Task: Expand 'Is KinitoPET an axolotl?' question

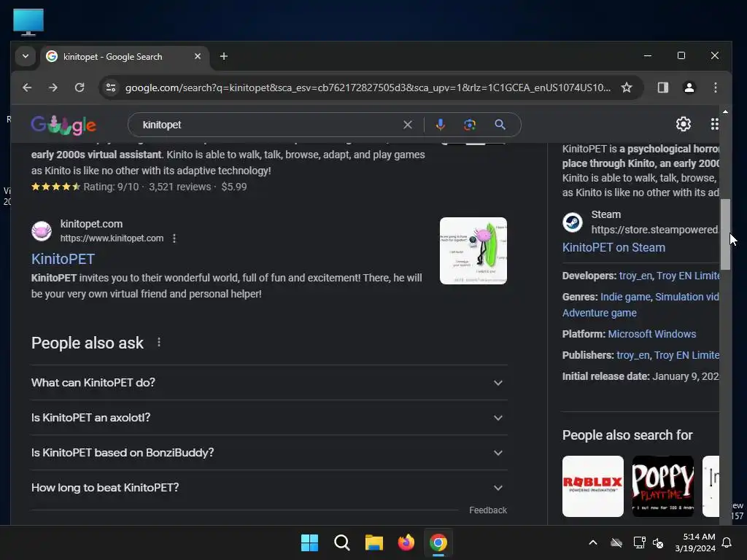Action: [x=269, y=418]
